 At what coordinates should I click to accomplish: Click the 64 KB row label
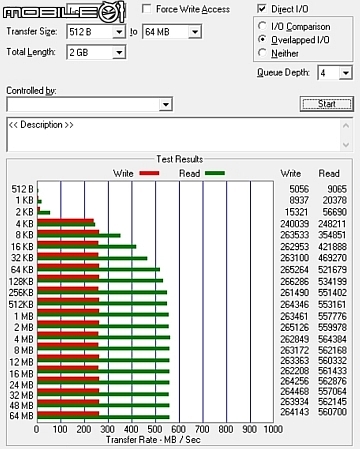[x=22, y=269]
